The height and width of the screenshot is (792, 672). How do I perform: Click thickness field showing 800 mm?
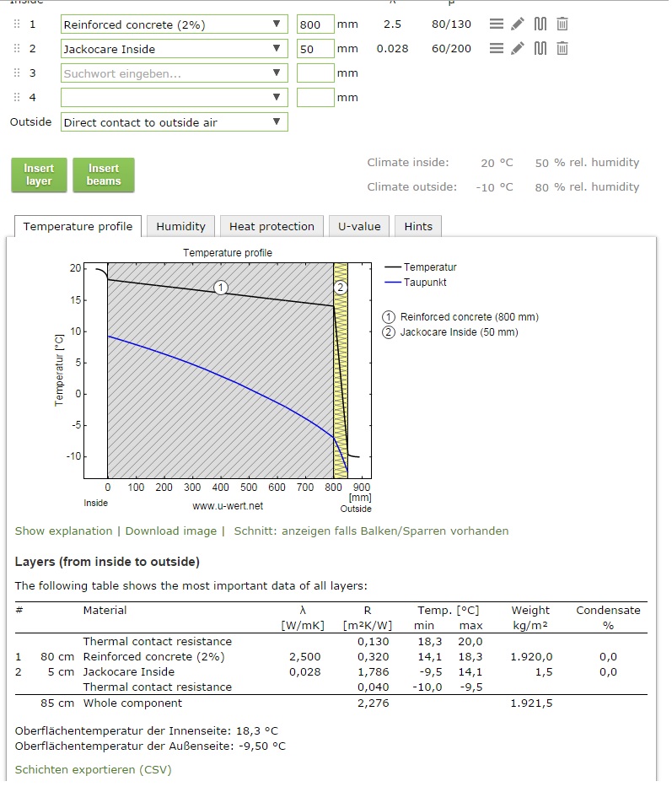pyautogui.click(x=315, y=24)
